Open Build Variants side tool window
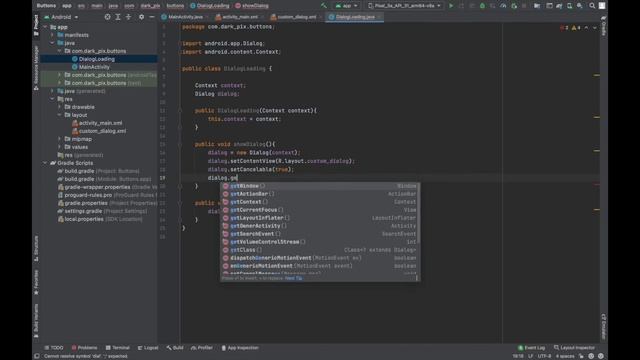This screenshot has width=640, height=360. pyautogui.click(x=36, y=320)
